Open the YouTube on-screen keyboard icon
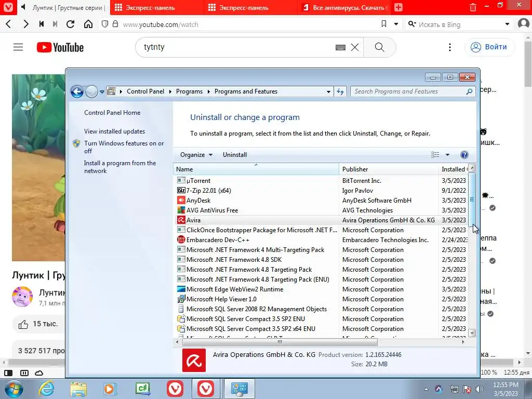532x399 pixels. click(x=340, y=47)
